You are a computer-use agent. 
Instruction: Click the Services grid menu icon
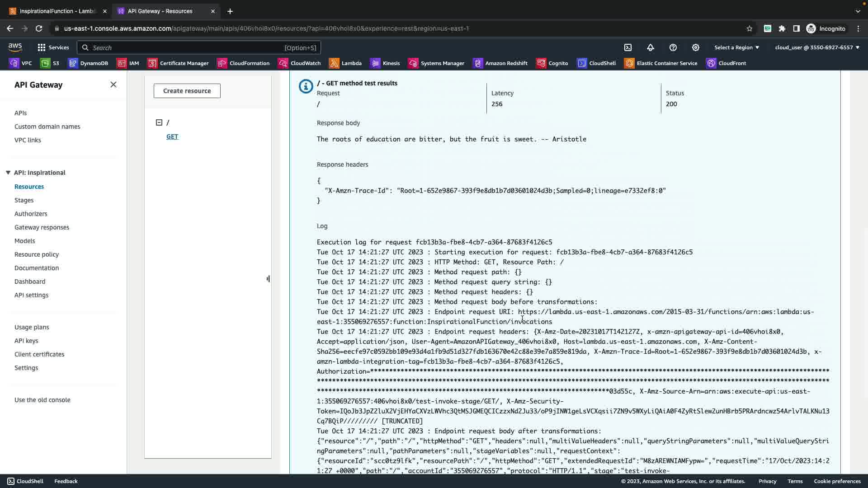pos(42,47)
